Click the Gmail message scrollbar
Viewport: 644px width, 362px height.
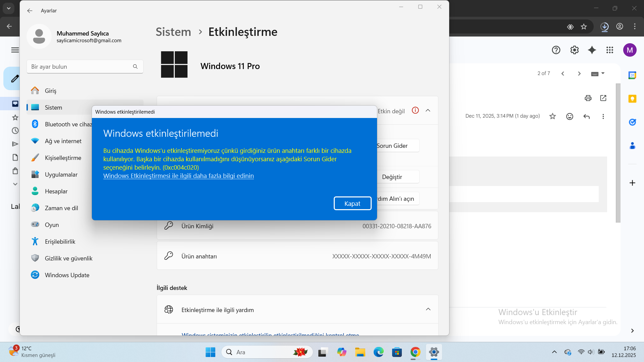(x=618, y=153)
